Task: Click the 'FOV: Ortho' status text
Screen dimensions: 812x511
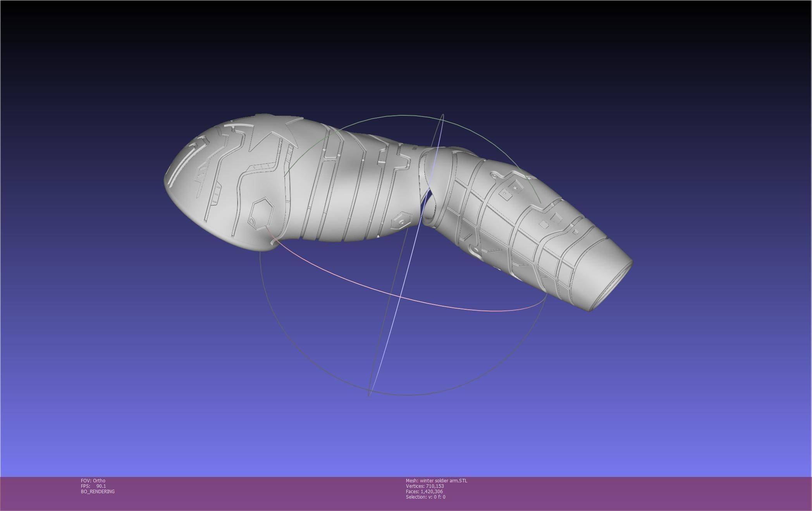Action: tap(93, 480)
